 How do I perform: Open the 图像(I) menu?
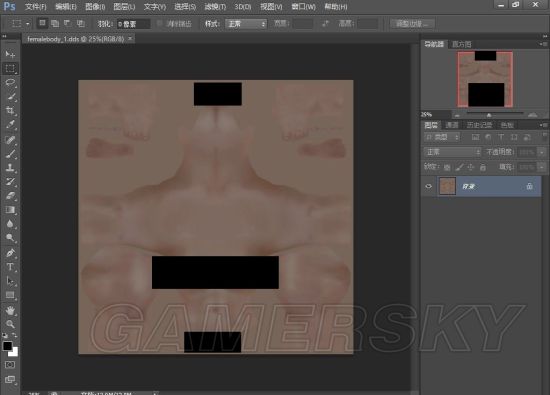pos(95,7)
